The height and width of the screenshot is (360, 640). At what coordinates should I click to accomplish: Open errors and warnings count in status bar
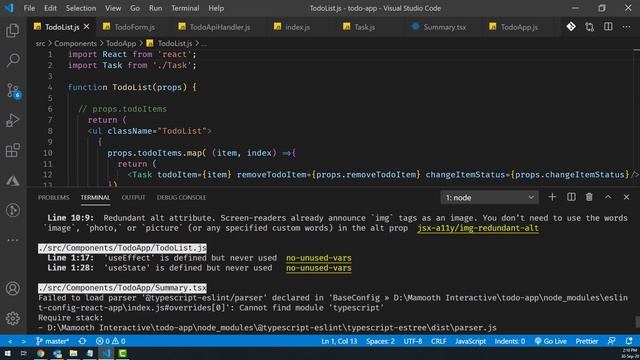[x=111, y=341]
